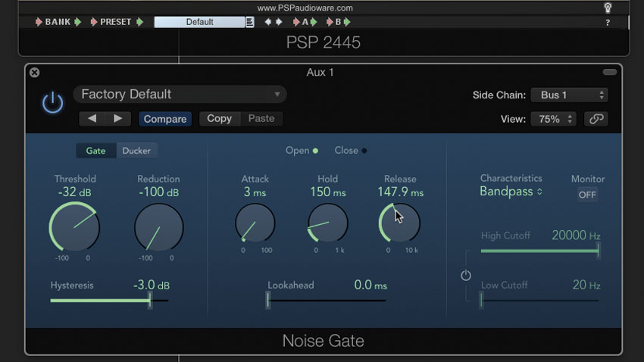Viewport: 644px width, 362px height.
Task: Click red arrow before A in PSP 2445
Action: 296,22
